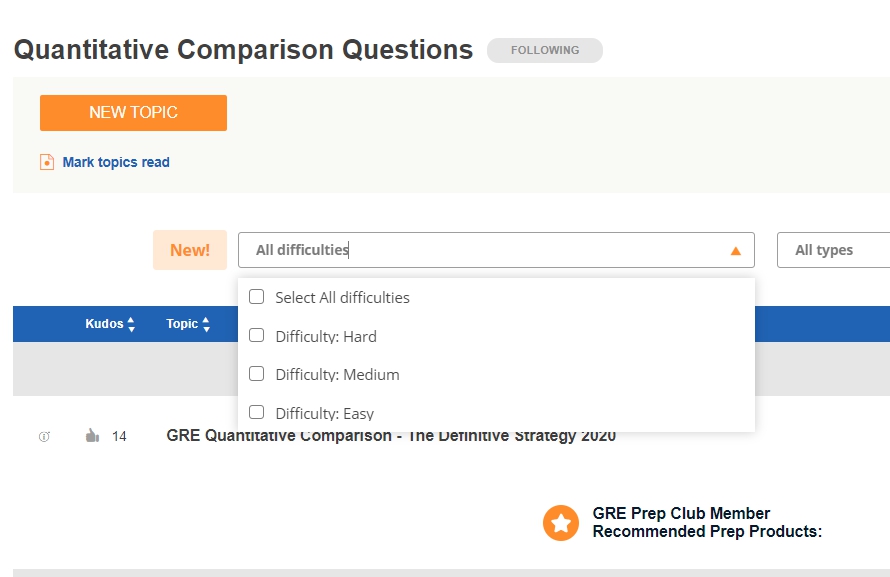Enable the Difficulty: Medium checkbox
Viewport: 890px width, 577px height.
[257, 374]
